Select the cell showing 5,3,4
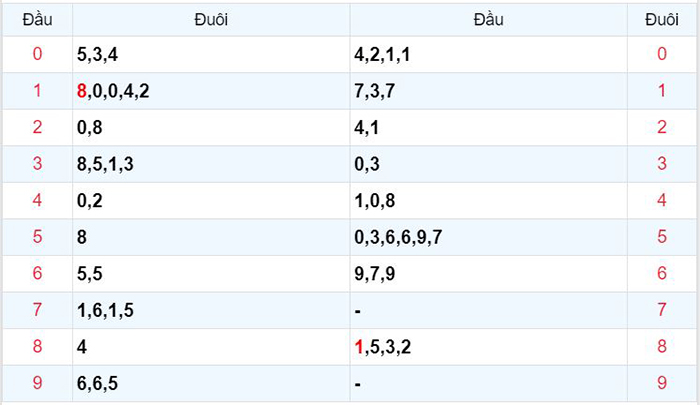Image resolution: width=700 pixels, height=405 pixels. (211, 54)
